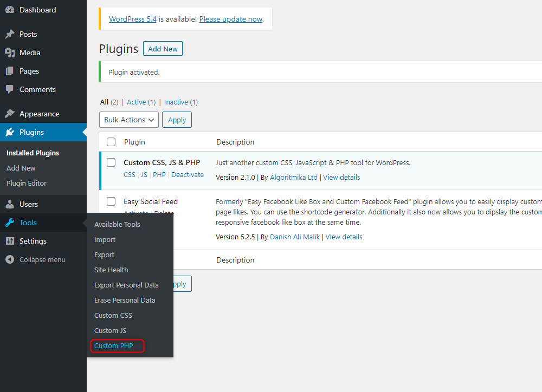Click the Users person icon
Screen dimensions: 542x392
[x=10, y=204]
